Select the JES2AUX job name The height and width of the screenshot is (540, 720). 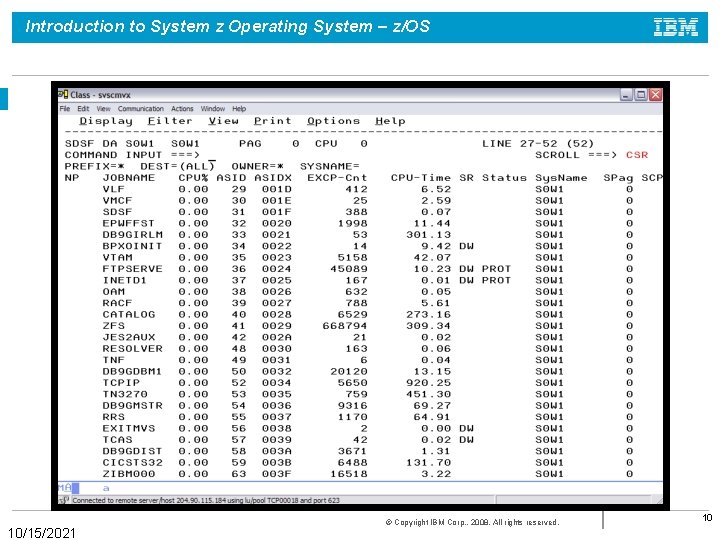pyautogui.click(x=129, y=338)
